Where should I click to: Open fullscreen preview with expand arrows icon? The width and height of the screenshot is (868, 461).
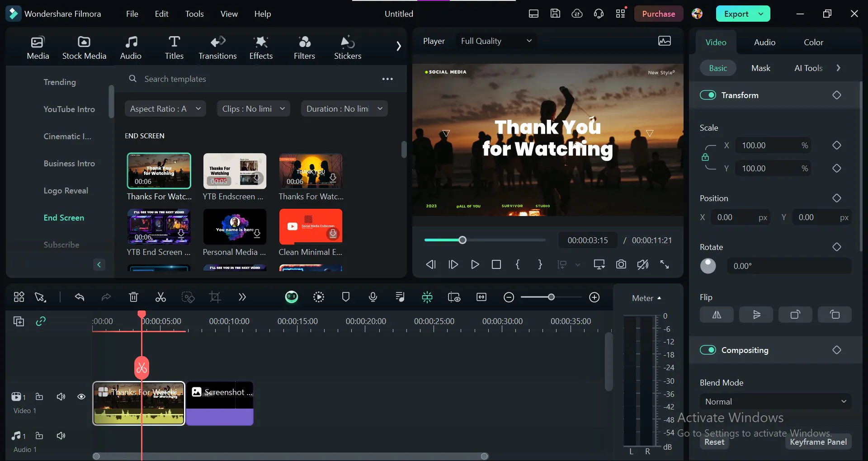(x=665, y=264)
